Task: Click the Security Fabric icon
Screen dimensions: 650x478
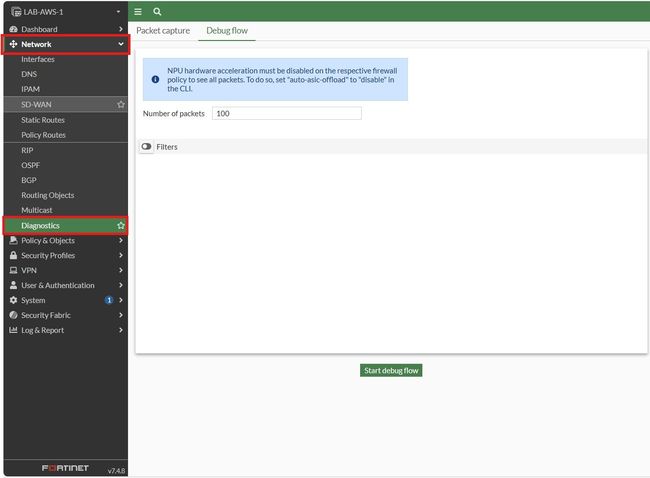Action: 13,315
